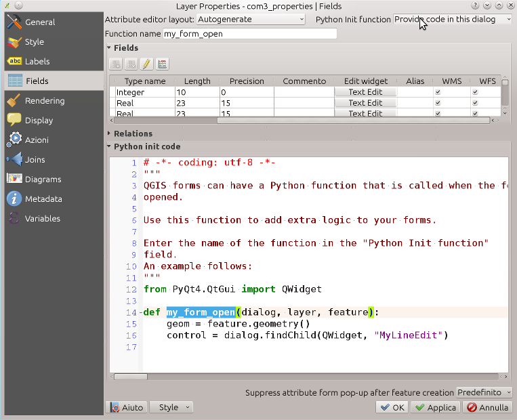The width and height of the screenshot is (517, 420).
Task: Open the Metadata info page
Action: [x=54, y=198]
